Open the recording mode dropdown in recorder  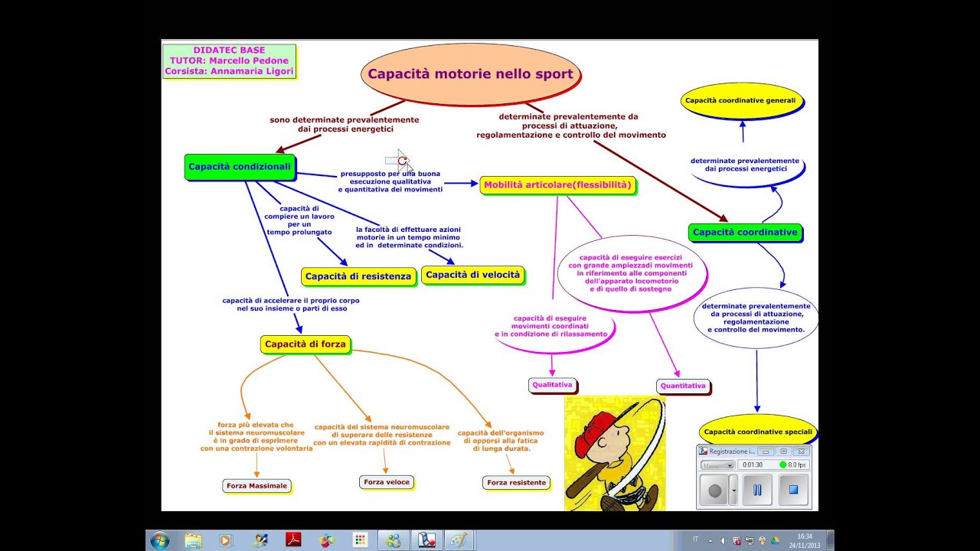[718, 465]
